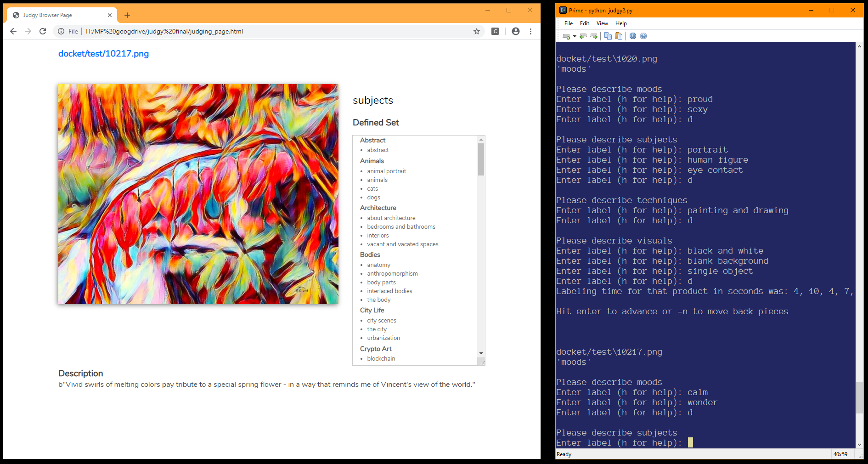Click the colorful flower artwork image
The width and height of the screenshot is (868, 464).
coord(198,194)
